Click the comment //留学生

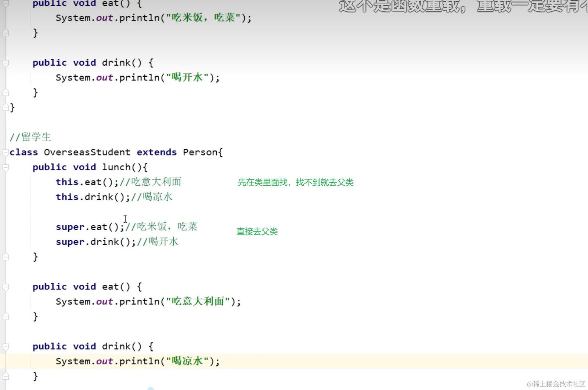(x=30, y=137)
